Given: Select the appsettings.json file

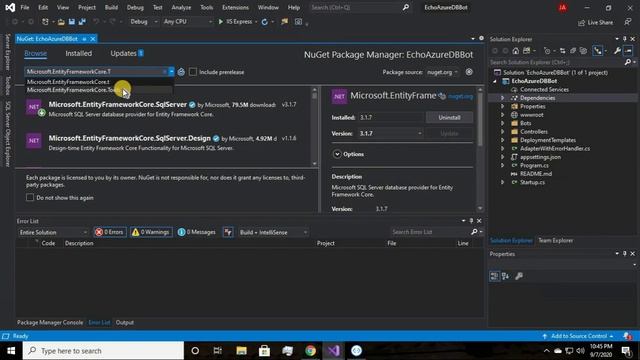Looking at the screenshot, I should pos(540,157).
